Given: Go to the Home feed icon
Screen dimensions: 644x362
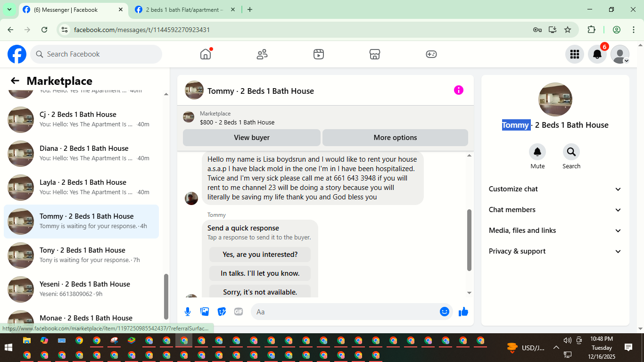Looking at the screenshot, I should (206, 54).
